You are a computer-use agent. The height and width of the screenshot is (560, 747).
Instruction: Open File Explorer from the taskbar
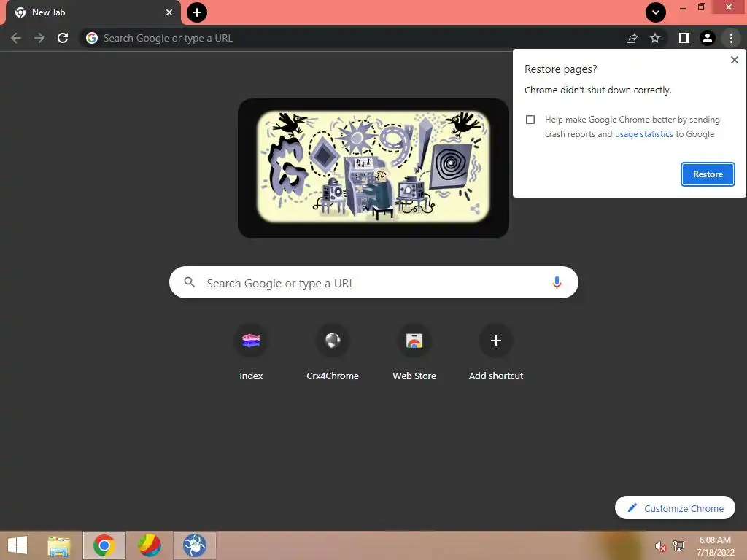[x=59, y=545]
